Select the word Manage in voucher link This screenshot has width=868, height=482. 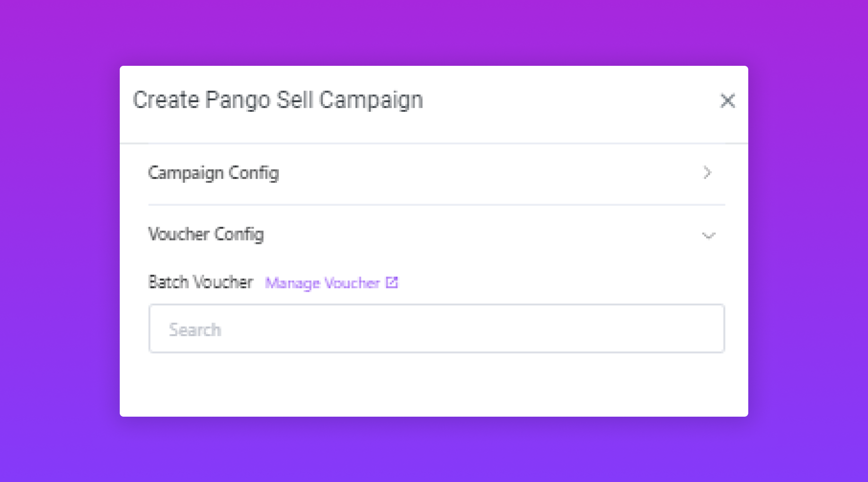coord(292,283)
